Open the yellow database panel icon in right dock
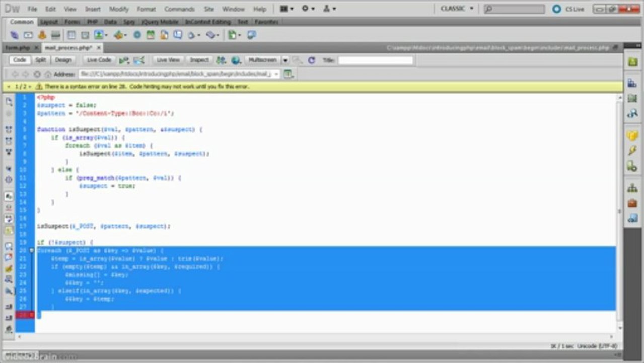The image size is (644, 363). (x=632, y=136)
